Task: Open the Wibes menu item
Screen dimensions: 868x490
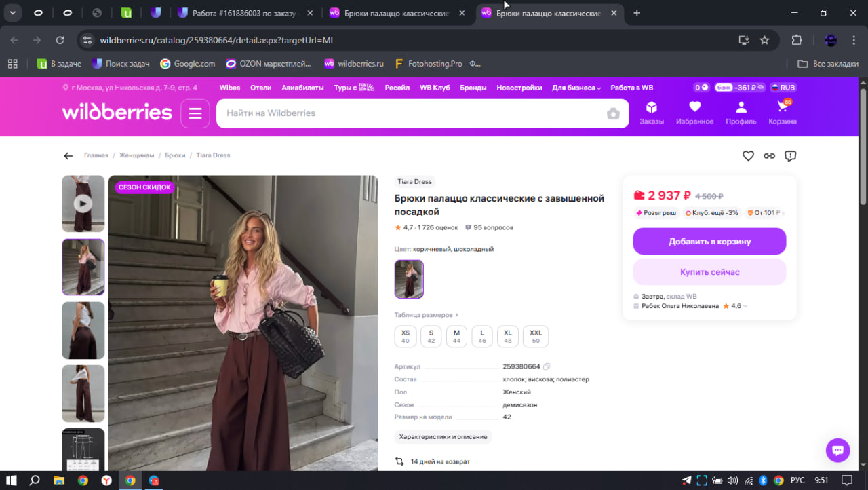Action: (x=230, y=88)
